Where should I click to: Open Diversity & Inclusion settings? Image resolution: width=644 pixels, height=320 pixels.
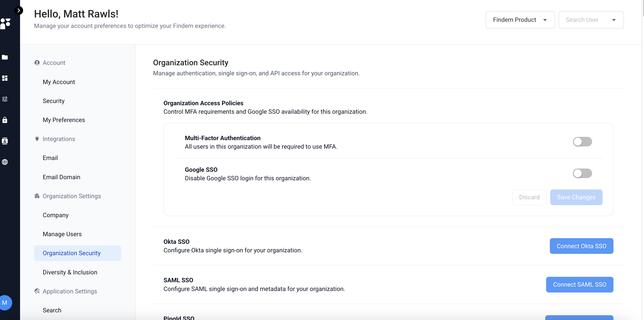click(70, 272)
